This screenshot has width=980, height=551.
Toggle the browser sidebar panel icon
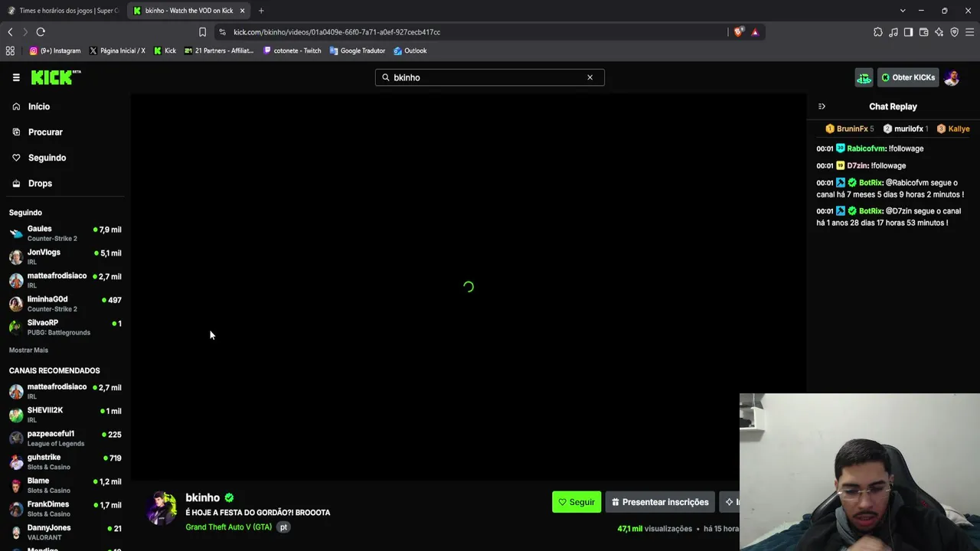(x=908, y=32)
